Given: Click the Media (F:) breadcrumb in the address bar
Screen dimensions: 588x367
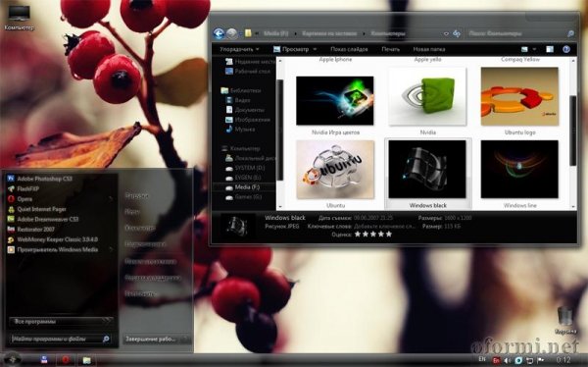Looking at the screenshot, I should point(276,33).
